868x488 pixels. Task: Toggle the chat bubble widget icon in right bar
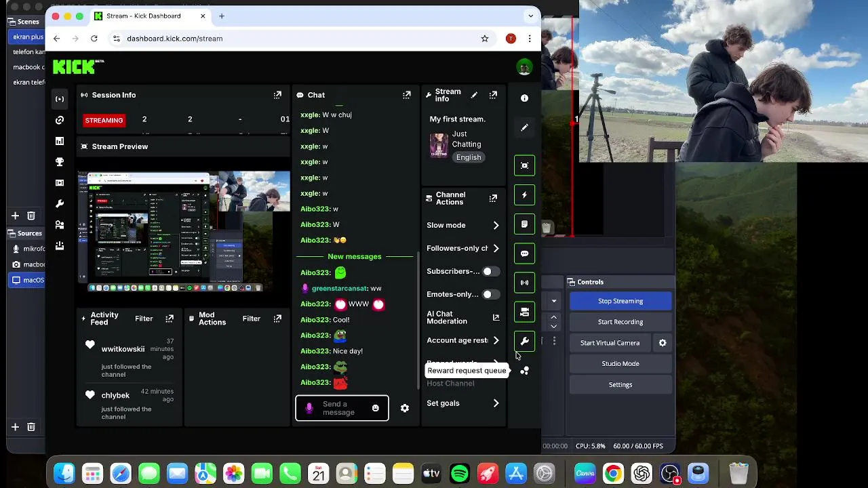[x=524, y=253]
